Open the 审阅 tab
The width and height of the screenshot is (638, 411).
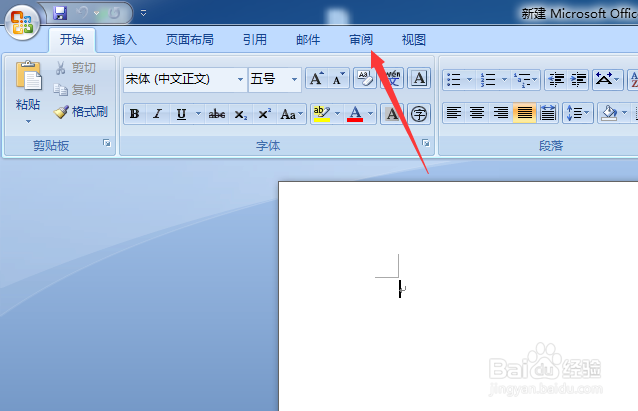(361, 39)
